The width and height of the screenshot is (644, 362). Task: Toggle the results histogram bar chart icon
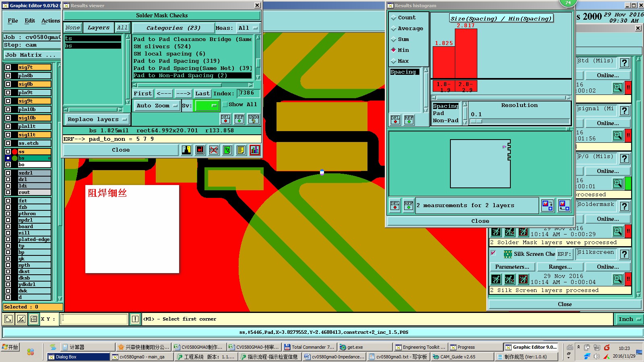click(255, 150)
